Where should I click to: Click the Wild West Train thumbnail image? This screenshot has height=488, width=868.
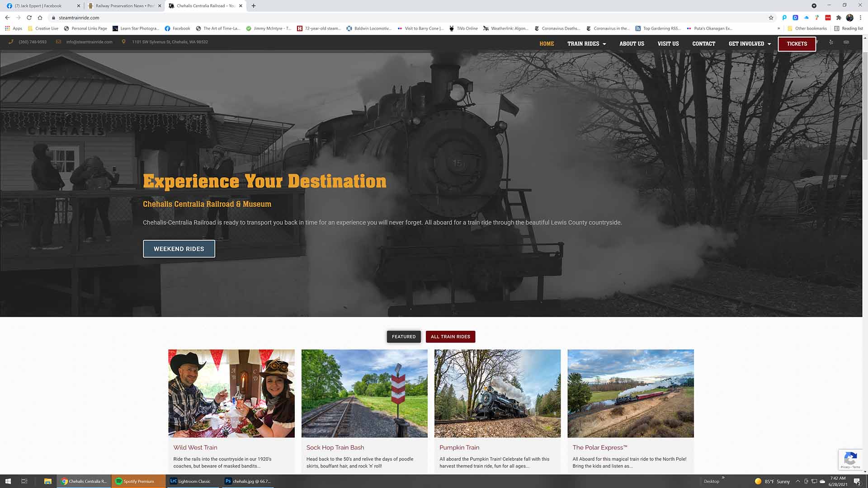coord(231,393)
